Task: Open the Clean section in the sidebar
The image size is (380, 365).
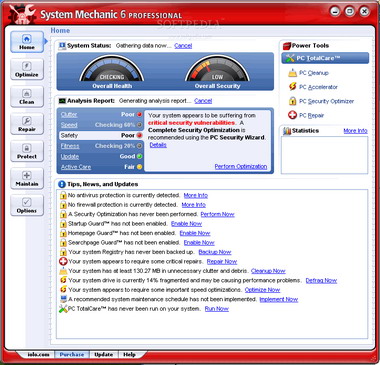Action: (27, 97)
